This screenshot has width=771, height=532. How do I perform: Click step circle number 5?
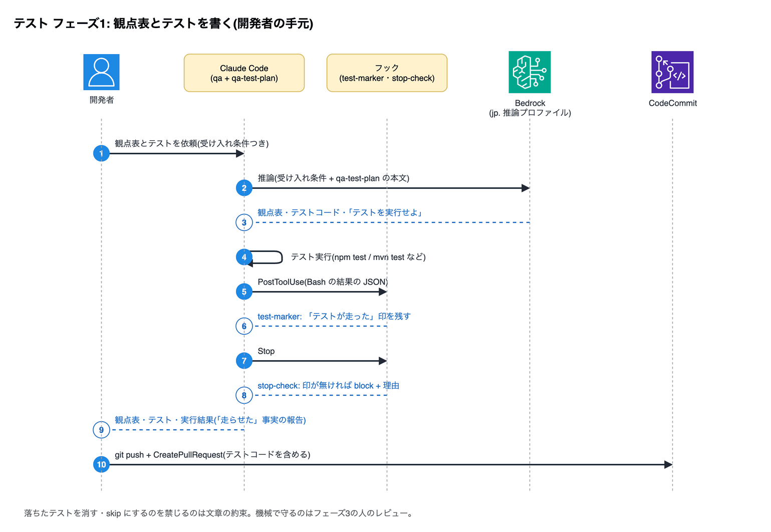244,292
